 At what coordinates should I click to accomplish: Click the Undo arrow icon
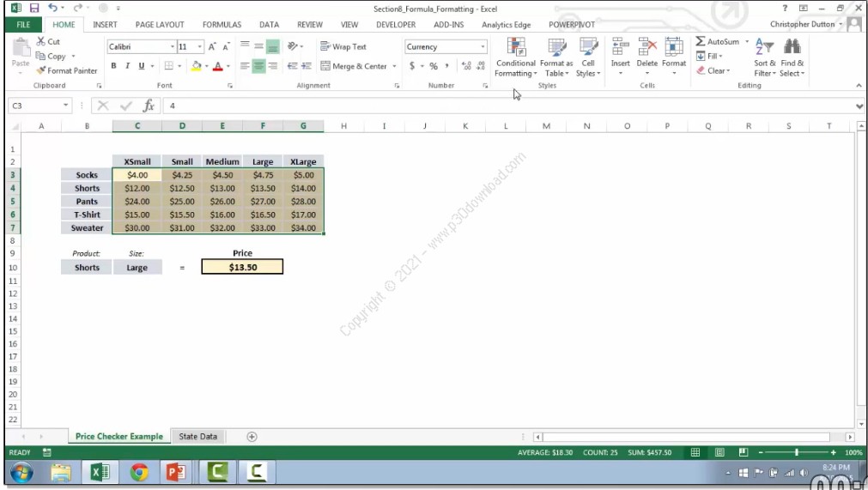click(x=52, y=8)
